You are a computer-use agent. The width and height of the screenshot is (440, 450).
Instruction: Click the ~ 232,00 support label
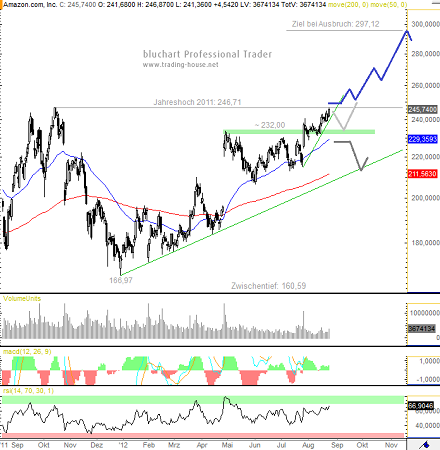(x=270, y=125)
